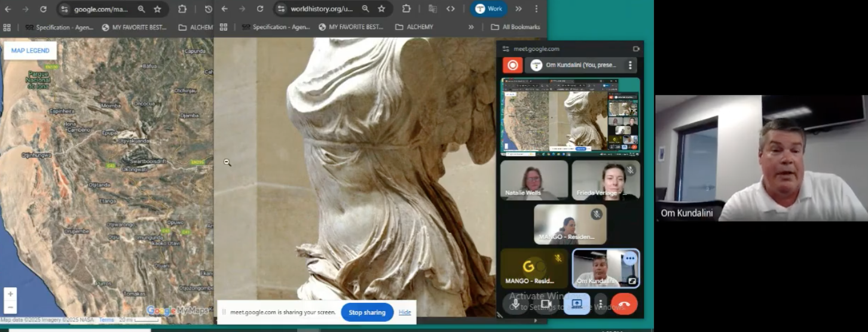Viewport: 868px width, 332px height.
Task: Zoom in on the map with plus
Action: point(10,294)
